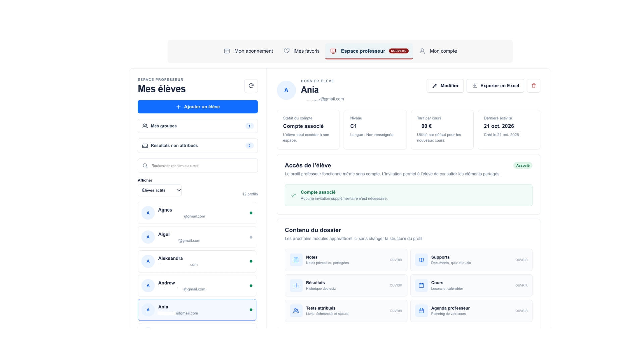Click Exporter en Excel text

point(499,86)
